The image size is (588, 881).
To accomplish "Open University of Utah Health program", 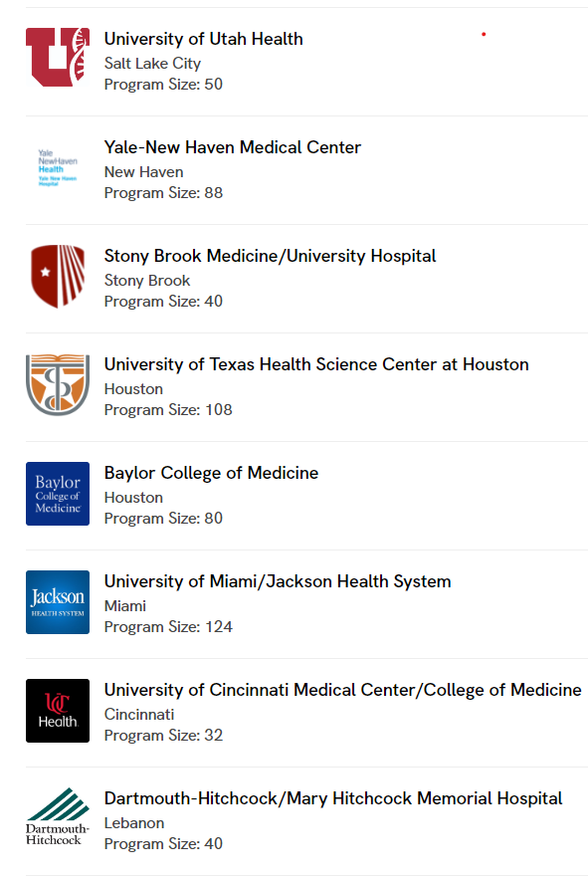I will pos(203,39).
